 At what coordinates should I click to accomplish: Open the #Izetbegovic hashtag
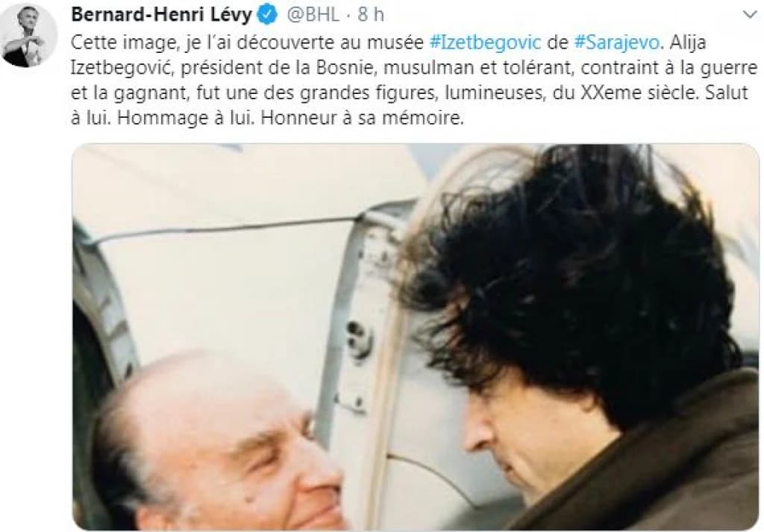(485, 43)
